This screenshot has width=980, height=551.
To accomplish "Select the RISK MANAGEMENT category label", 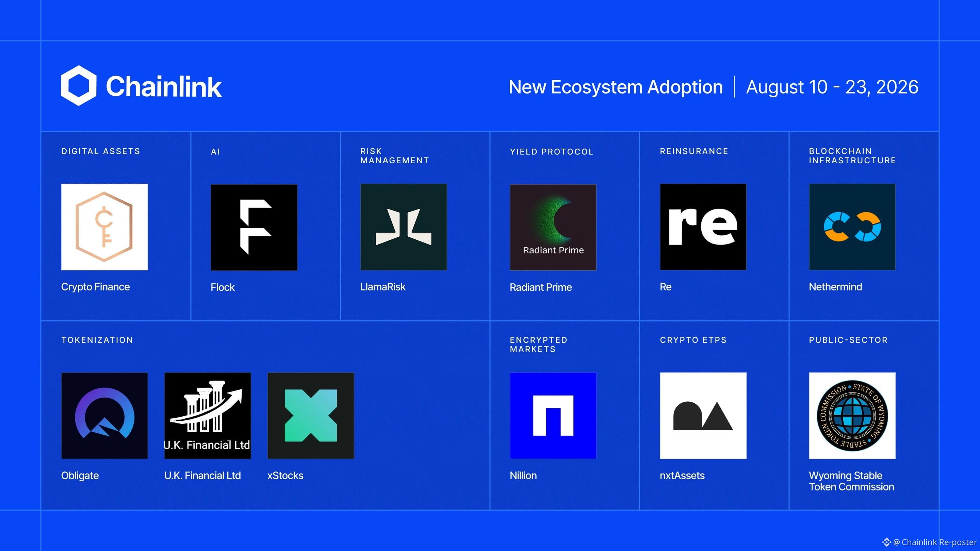I will tap(394, 156).
